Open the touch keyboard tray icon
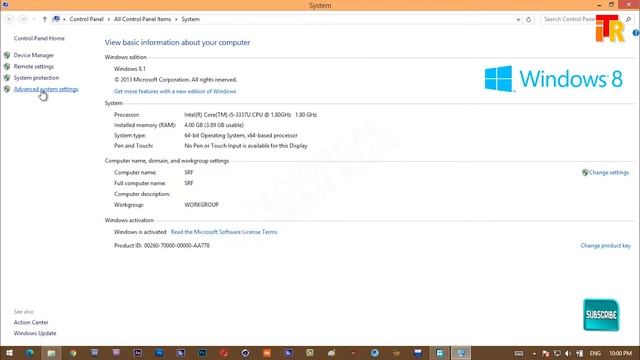 click(519, 353)
